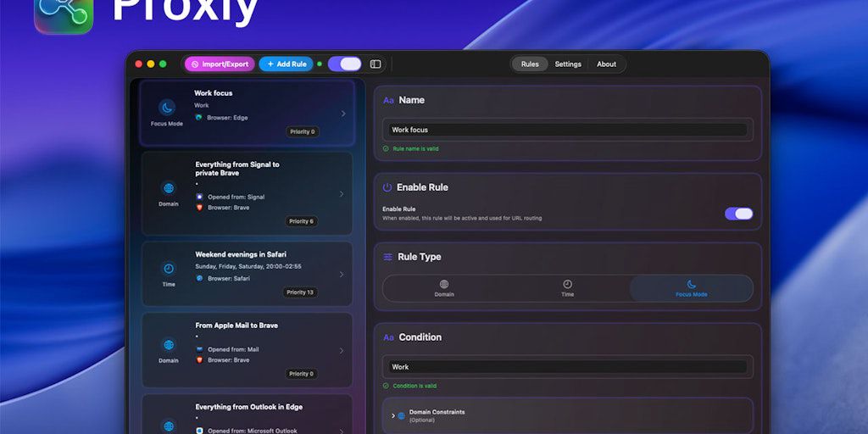Viewport: 868px width, 434px height.
Task: Click the Priority 13 badge
Action: click(x=300, y=292)
